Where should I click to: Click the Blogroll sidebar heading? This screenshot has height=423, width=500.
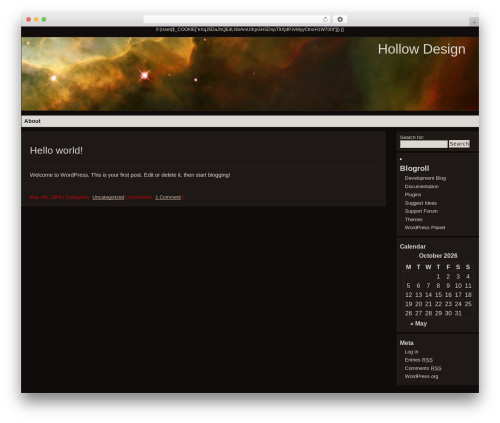pyautogui.click(x=414, y=168)
